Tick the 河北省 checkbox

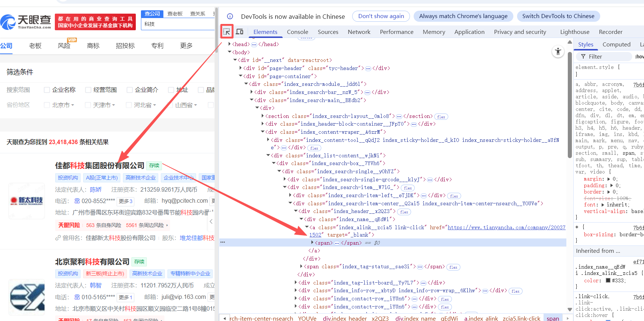129,105
